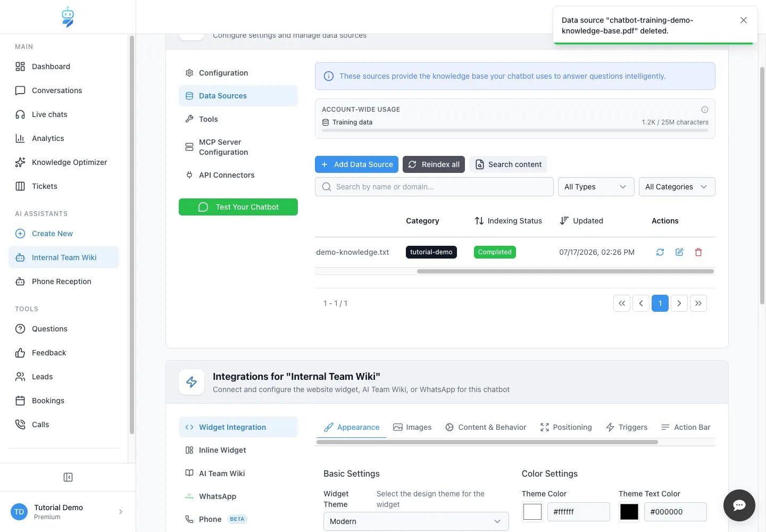Collapse the sidebar panel icon

point(68,477)
